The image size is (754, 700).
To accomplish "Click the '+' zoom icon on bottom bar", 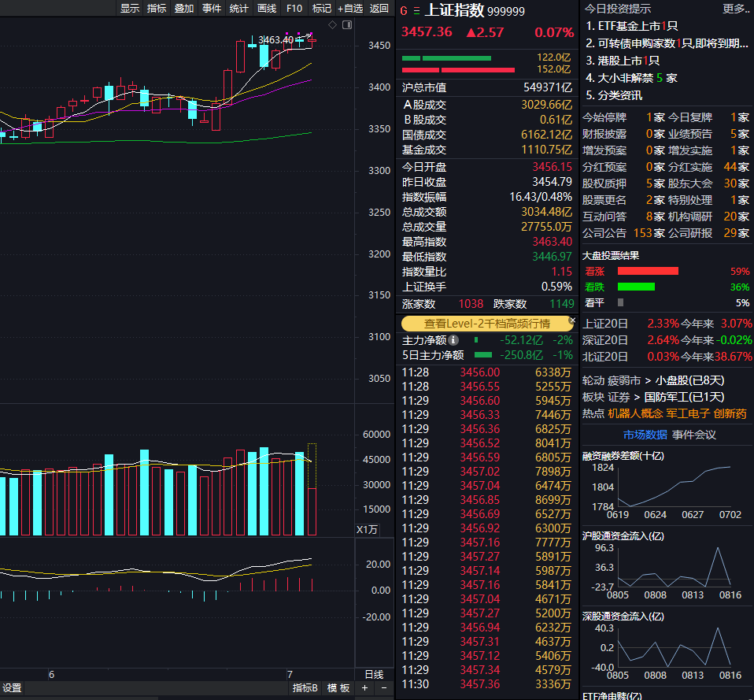I will (x=364, y=687).
